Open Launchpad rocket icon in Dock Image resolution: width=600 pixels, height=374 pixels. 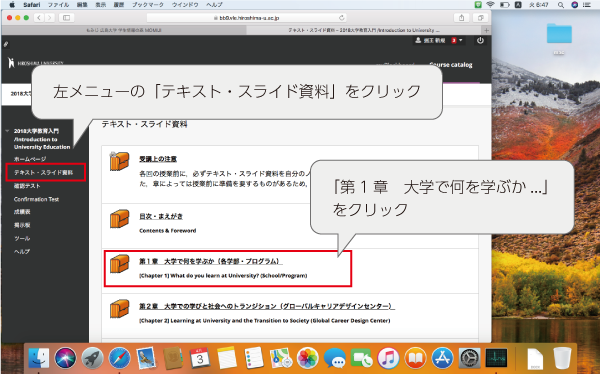point(92,358)
